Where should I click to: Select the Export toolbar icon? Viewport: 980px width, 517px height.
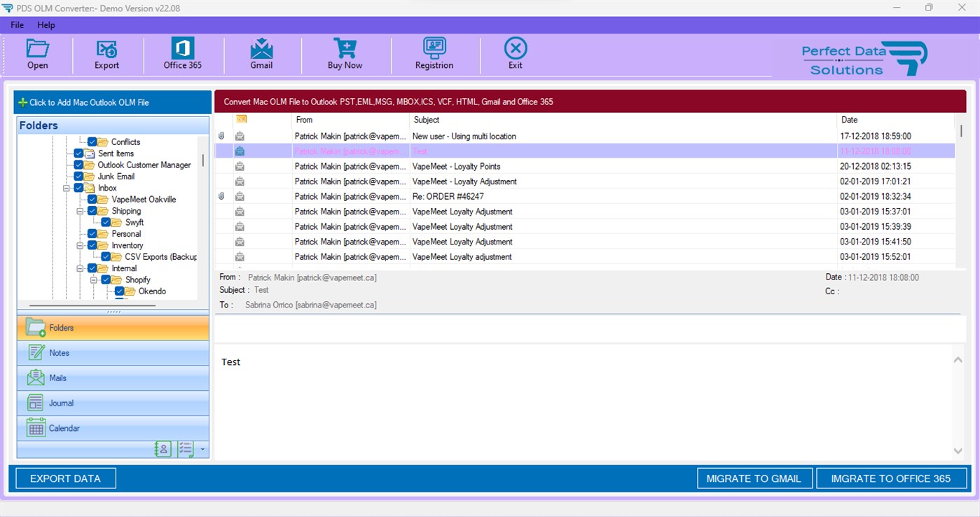click(106, 53)
